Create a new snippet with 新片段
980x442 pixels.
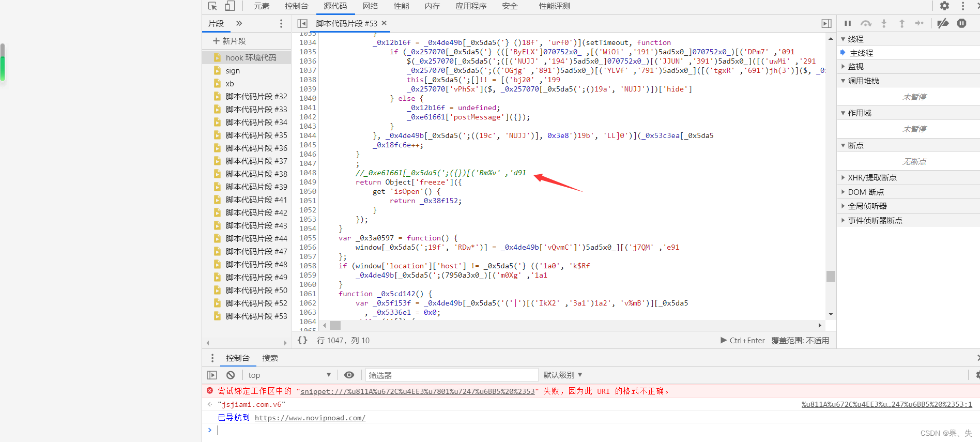229,41
